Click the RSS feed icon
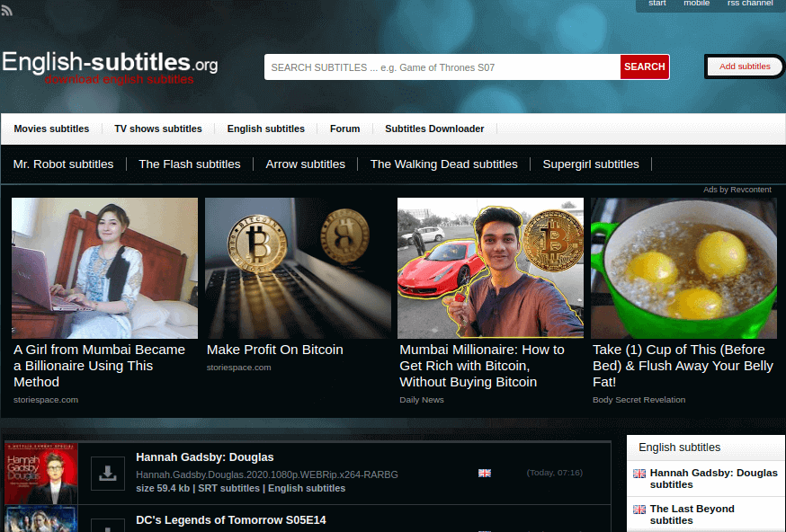The image size is (786, 532). (6, 10)
